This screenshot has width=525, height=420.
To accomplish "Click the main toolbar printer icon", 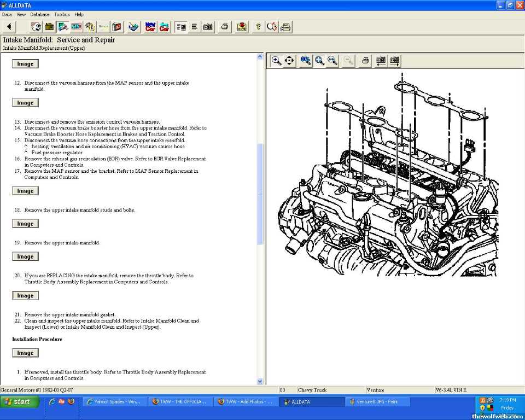I will [x=224, y=27].
